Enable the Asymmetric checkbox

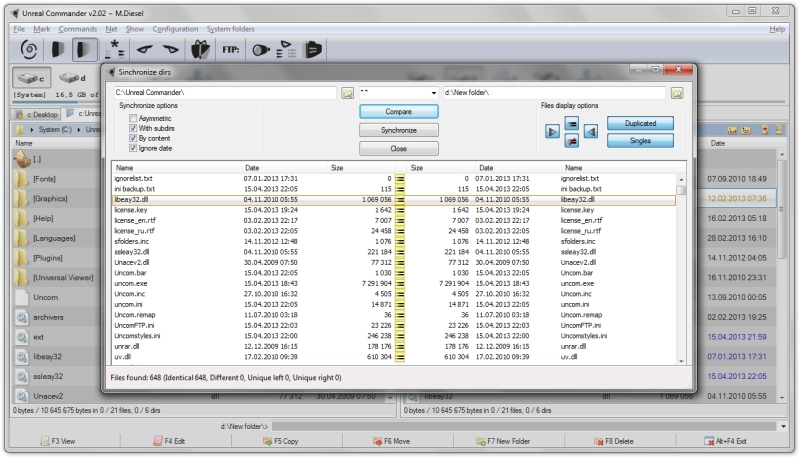[133, 118]
